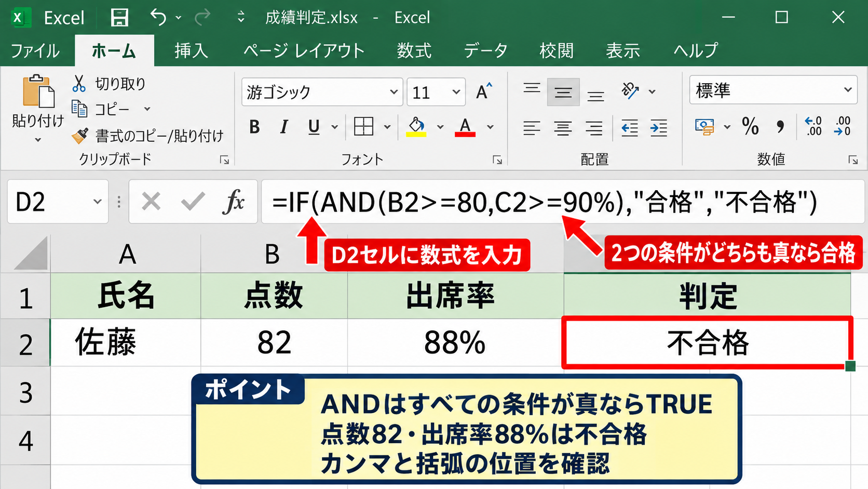Open the font size 11 dropdown

(x=456, y=92)
